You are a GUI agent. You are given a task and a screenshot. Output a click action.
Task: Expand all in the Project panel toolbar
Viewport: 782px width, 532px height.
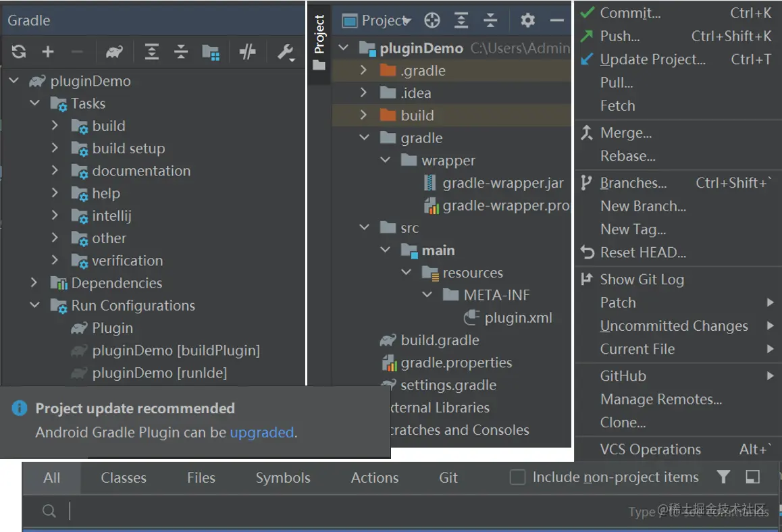tap(461, 20)
